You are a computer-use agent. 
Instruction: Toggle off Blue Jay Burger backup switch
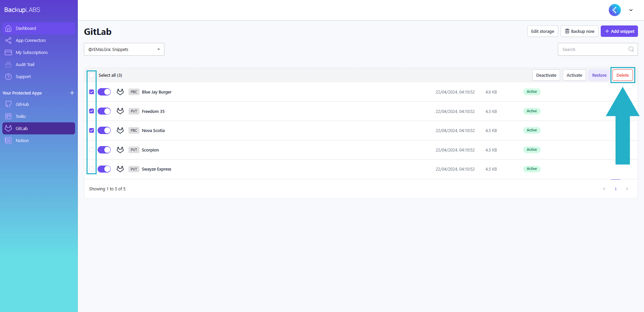click(104, 92)
